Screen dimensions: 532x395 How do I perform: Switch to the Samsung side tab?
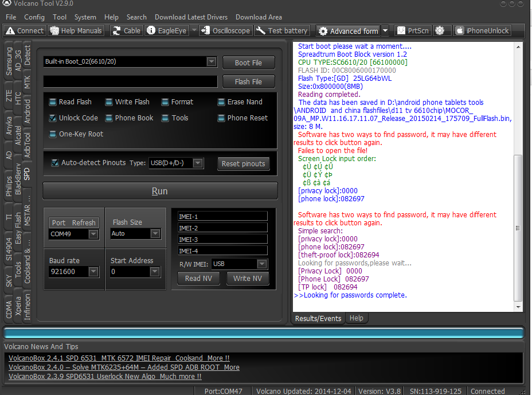tap(9, 61)
